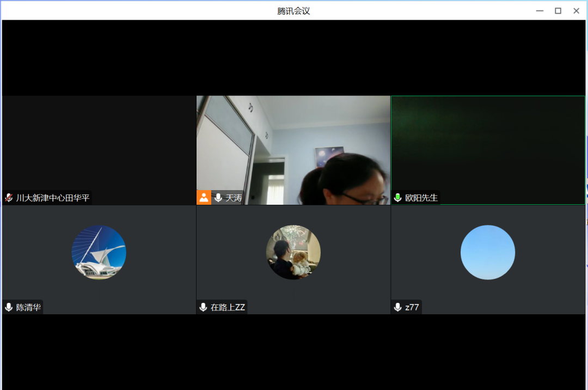This screenshot has height=390, width=588.
Task: Click the microphone icon beside 陈清华
Action: pos(9,307)
